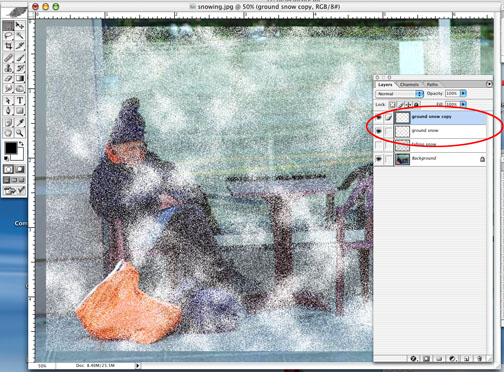This screenshot has width=504, height=372.
Task: Open the Opacity slider arrow
Action: click(463, 94)
